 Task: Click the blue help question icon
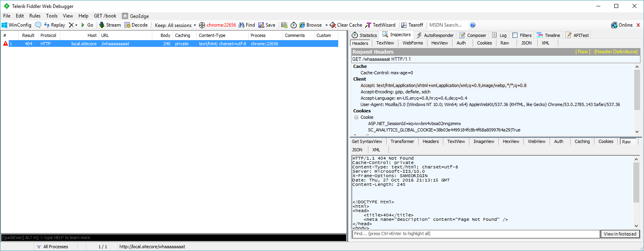pos(473,25)
